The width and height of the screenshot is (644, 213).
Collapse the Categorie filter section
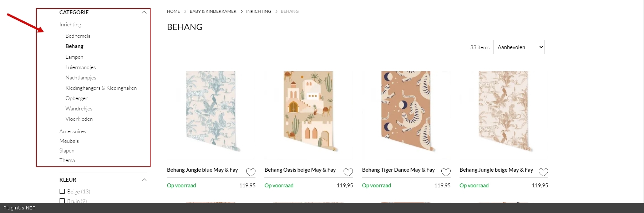point(144,12)
